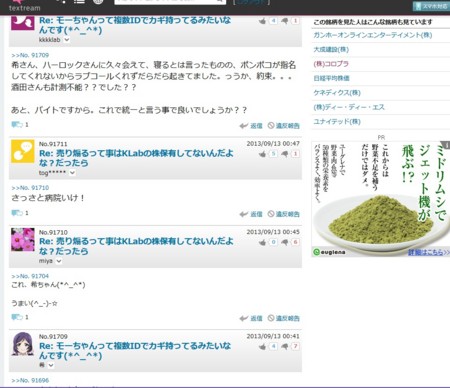Click the スマホ対応 button in header
Viewport: 450px width, 388px height.
pyautogui.click(x=432, y=6)
